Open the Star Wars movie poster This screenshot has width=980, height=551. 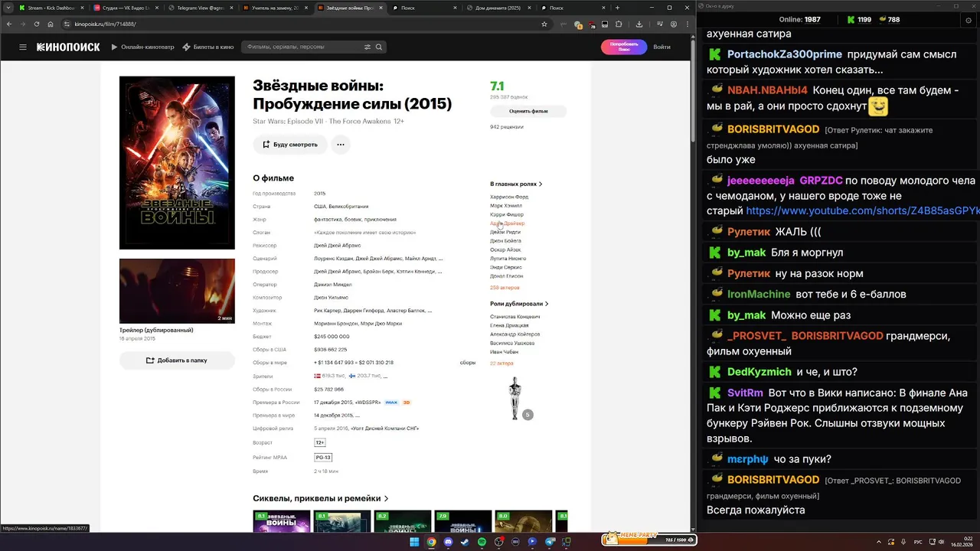[x=177, y=163]
